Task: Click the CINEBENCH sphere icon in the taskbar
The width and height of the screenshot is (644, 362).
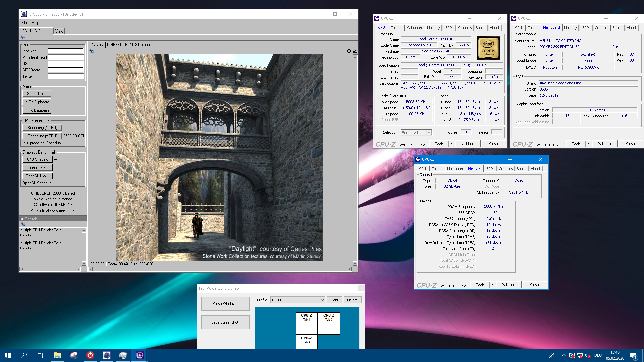Action: point(107,355)
